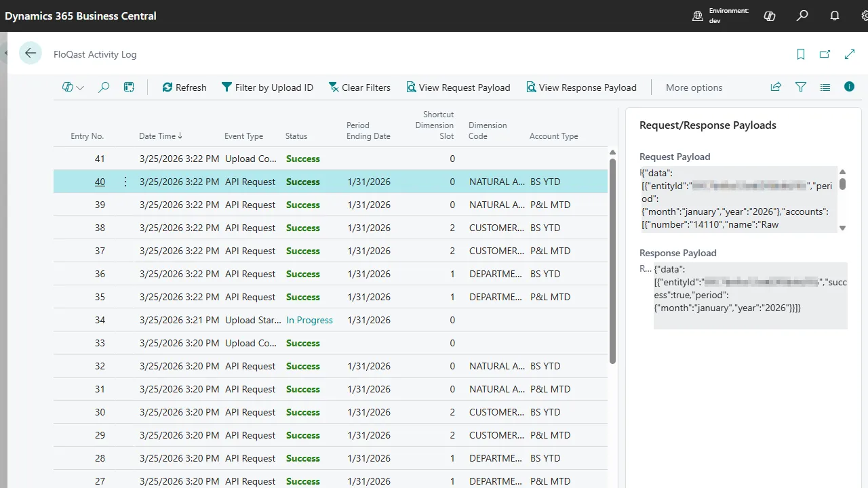Click entry 30 number cell

tap(100, 412)
